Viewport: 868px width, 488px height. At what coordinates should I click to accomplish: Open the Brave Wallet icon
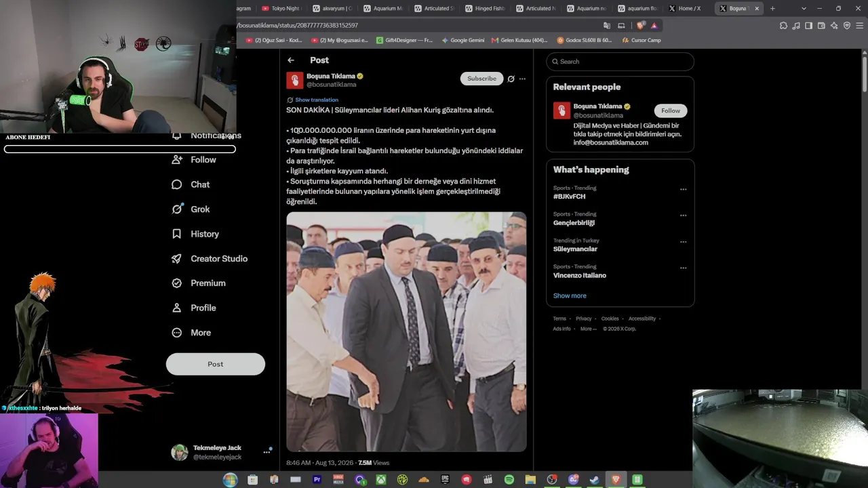pyautogui.click(x=821, y=25)
